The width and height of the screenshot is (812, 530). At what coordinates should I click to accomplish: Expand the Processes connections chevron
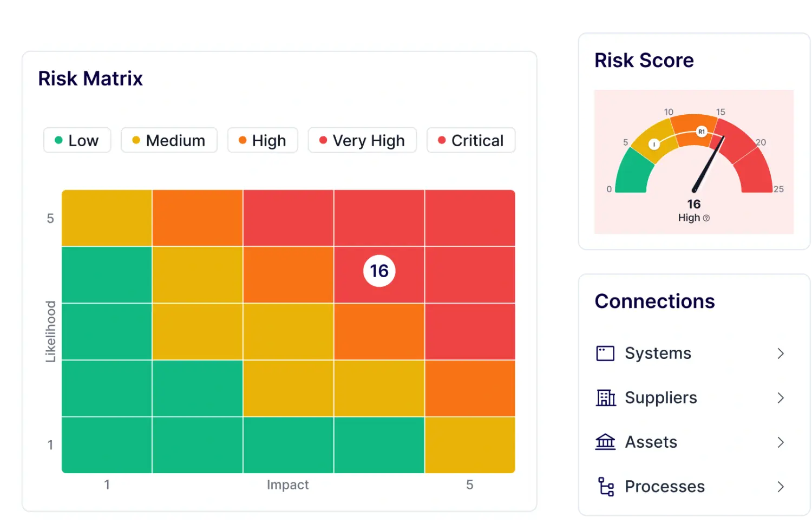pyautogui.click(x=781, y=487)
